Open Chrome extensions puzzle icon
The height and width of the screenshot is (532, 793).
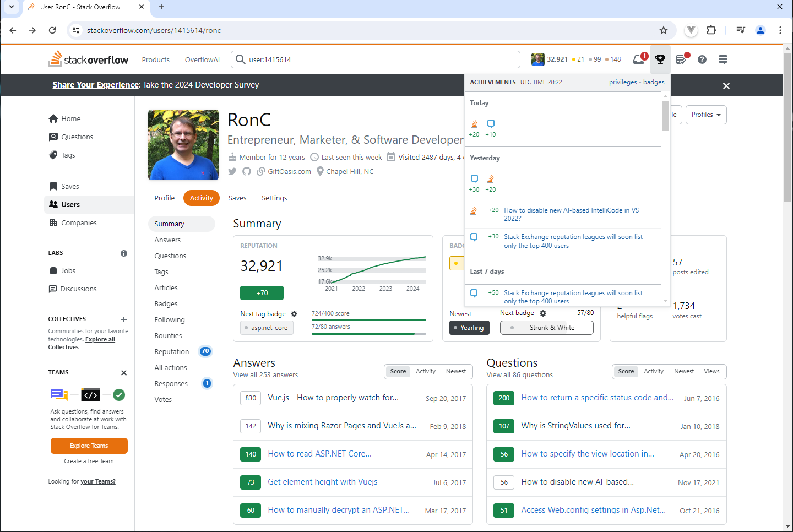(x=711, y=30)
